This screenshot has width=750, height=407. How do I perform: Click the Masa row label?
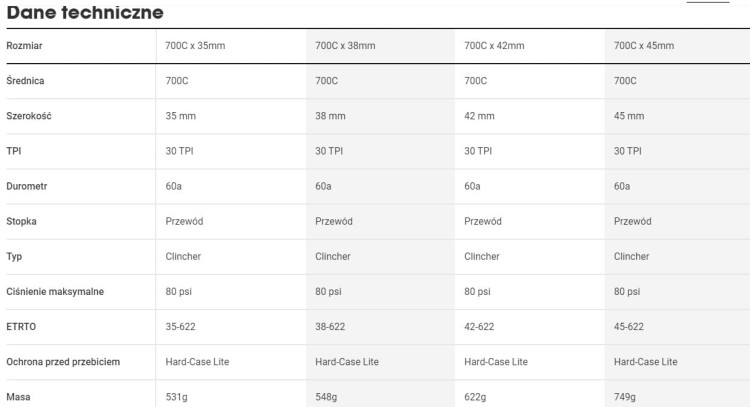click(x=18, y=397)
